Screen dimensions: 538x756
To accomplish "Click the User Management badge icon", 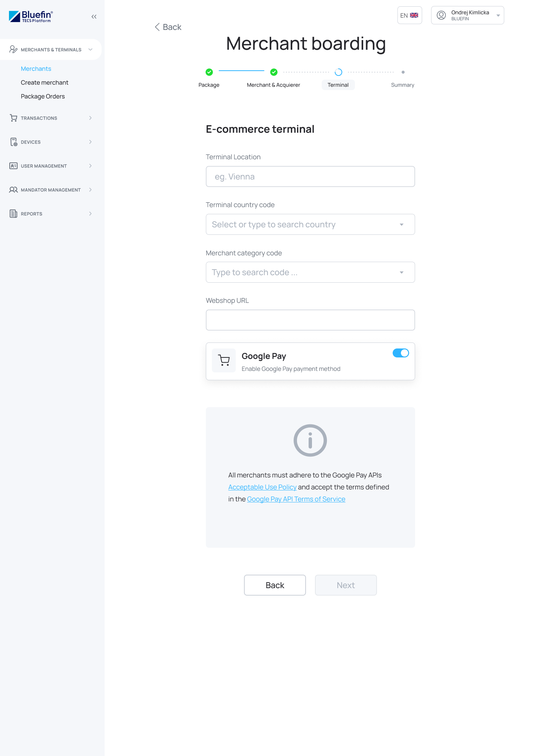I will (13, 166).
